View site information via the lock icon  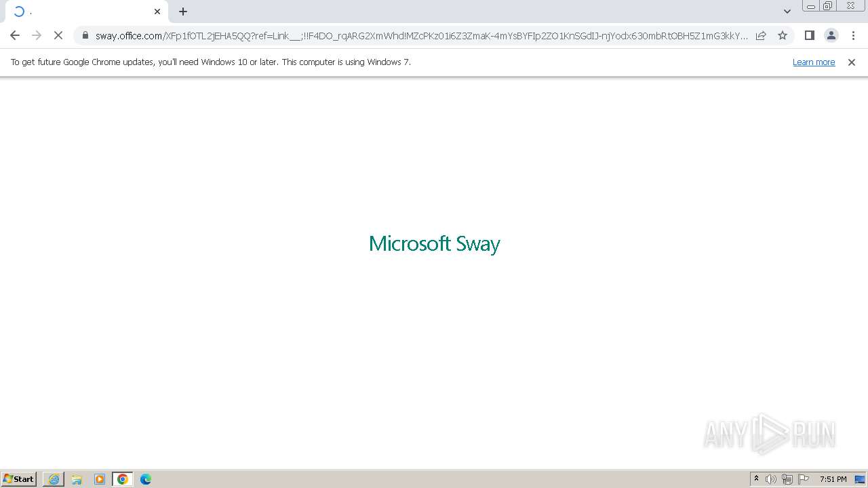click(x=85, y=35)
